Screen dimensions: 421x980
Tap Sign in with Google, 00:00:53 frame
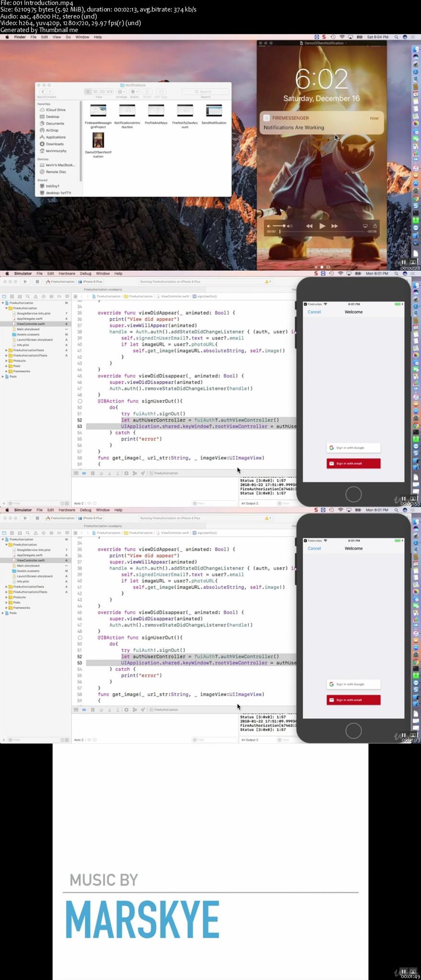tap(353, 448)
